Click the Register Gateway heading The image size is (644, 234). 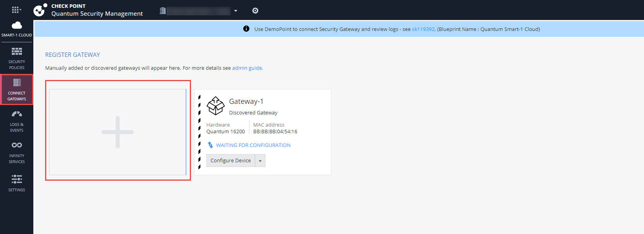73,55
